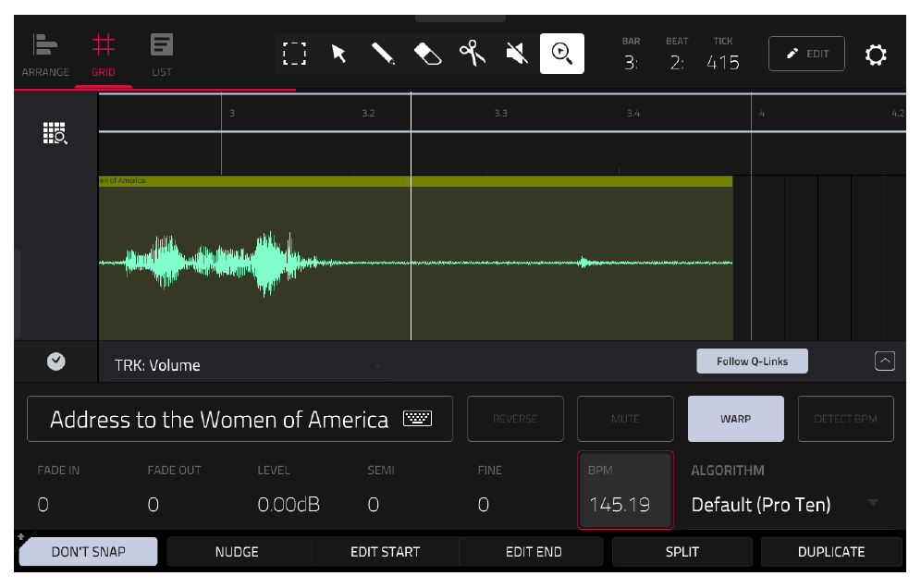Click the Split button
This screenshot has width=921, height=588.
click(682, 552)
